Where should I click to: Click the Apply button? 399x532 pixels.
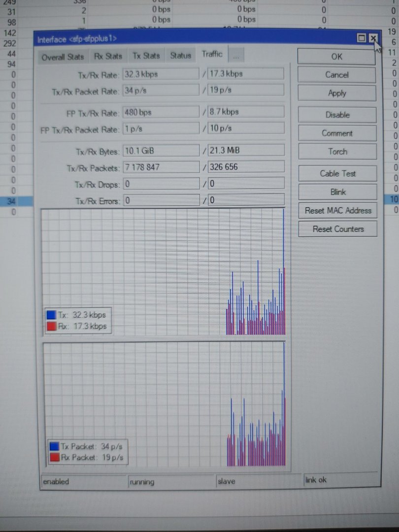pos(337,93)
